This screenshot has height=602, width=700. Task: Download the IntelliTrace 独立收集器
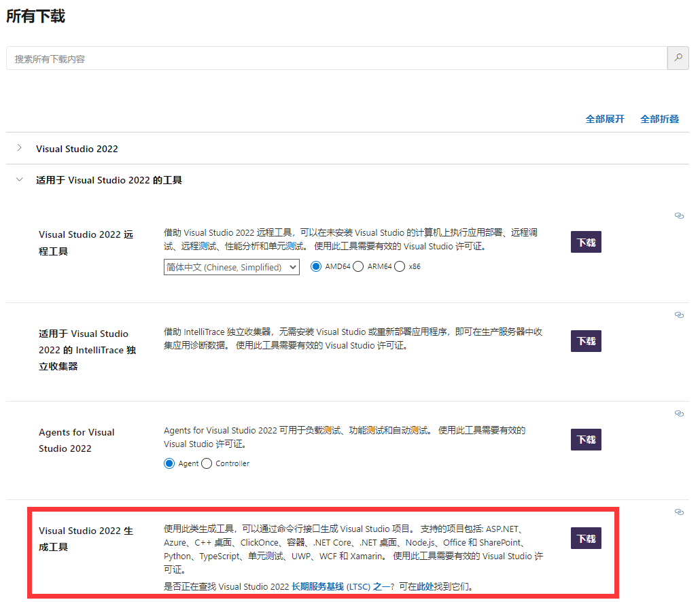(586, 341)
